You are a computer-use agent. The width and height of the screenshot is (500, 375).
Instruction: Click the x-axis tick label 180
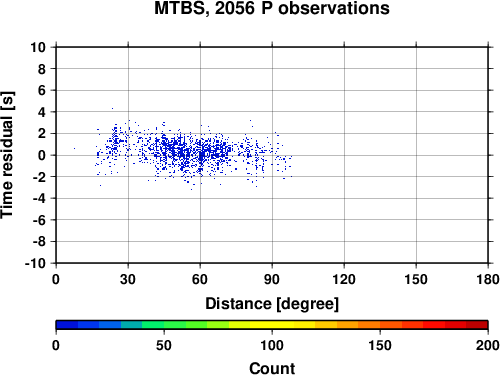point(488,279)
